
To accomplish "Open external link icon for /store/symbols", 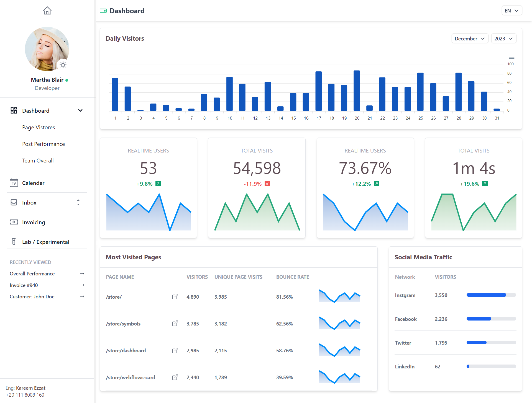I will (x=175, y=323).
